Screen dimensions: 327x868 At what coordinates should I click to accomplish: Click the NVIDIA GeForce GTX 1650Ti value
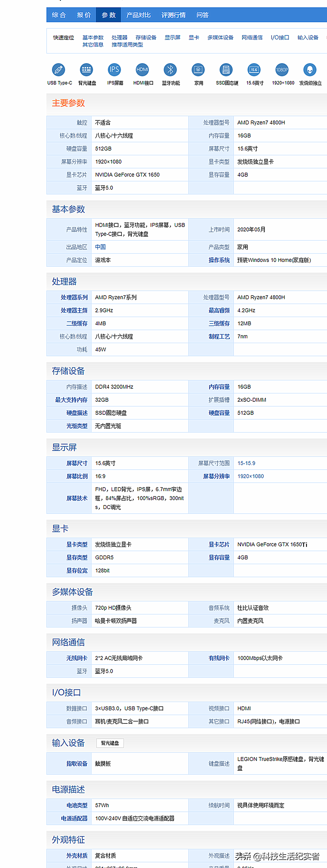(272, 545)
